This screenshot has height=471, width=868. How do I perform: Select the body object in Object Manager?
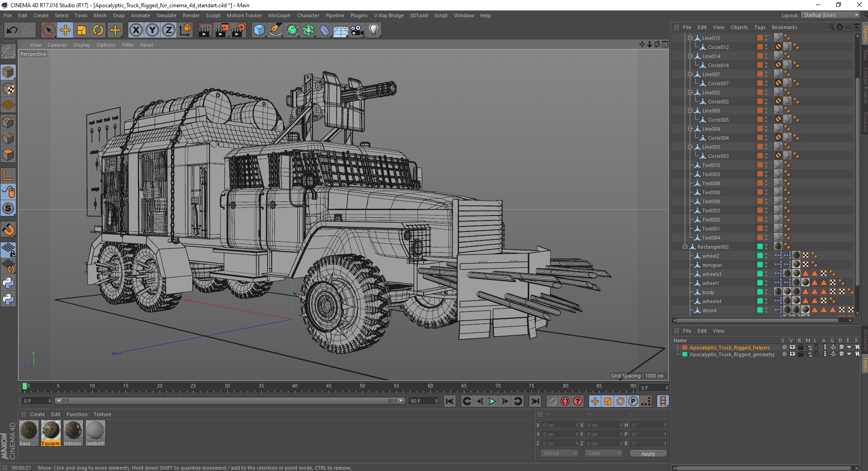click(x=708, y=292)
